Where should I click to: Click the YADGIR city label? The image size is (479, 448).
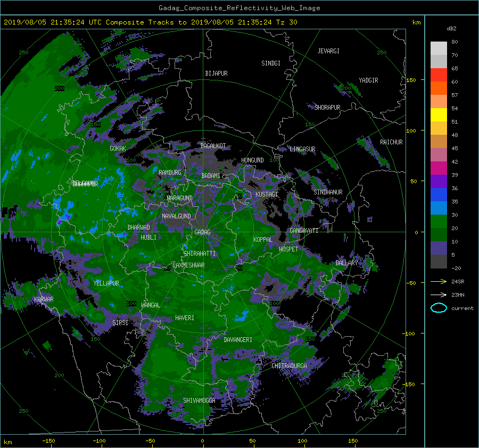coord(368,80)
